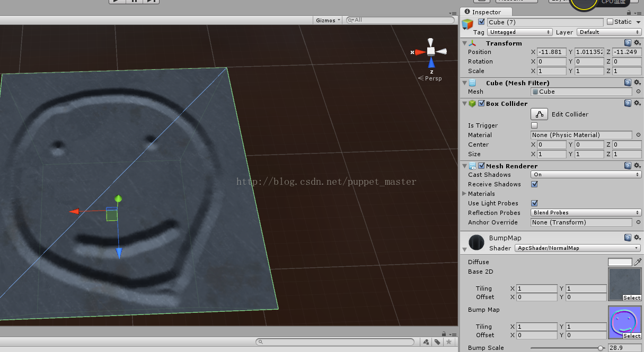The height and width of the screenshot is (352, 644).
Task: Open the Tag Untagged dropdown
Action: tap(519, 32)
